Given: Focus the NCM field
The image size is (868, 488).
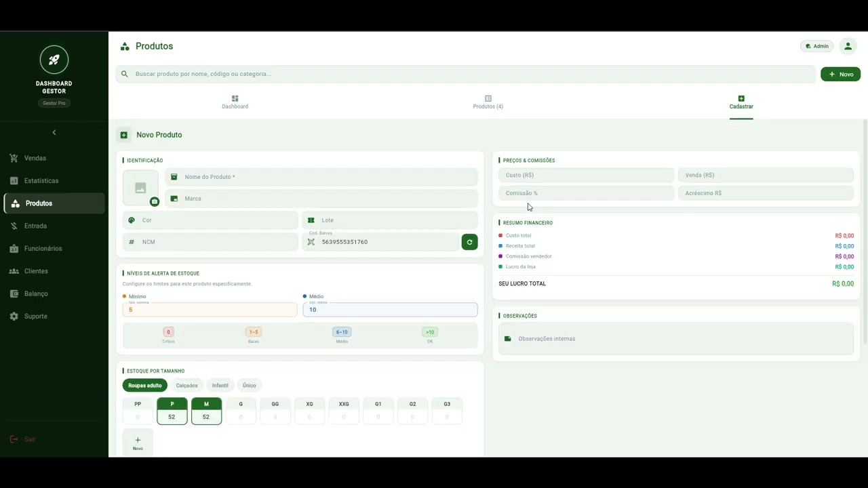Looking at the screenshot, I should click(210, 242).
